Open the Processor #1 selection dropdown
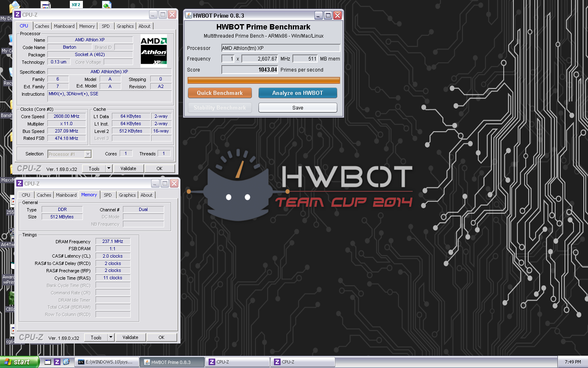Screen dimensions: 588x368 coord(69,154)
